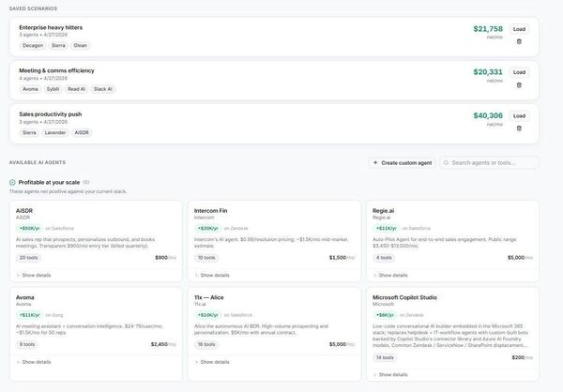Click the 4 tools chip on Regie.ai
563x392 pixels.
[384, 258]
